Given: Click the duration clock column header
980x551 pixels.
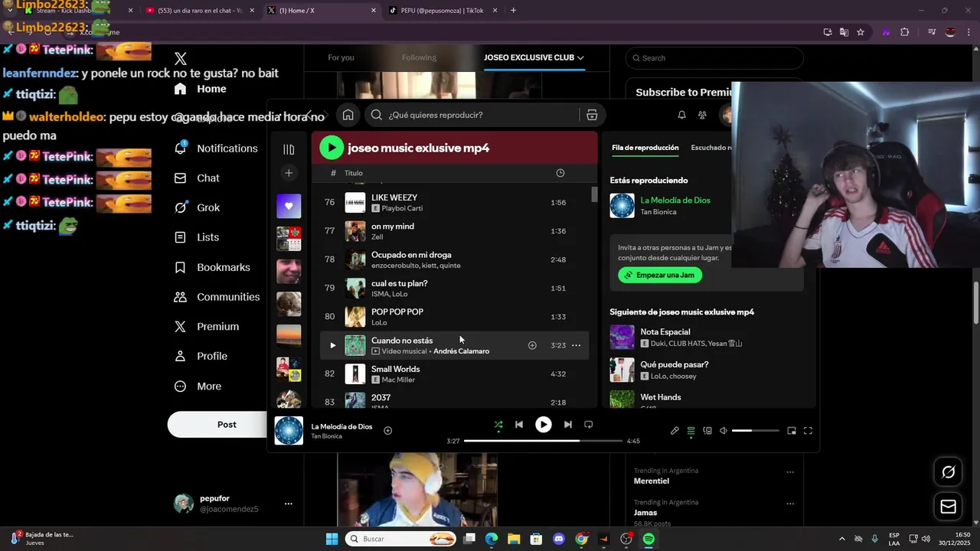Looking at the screenshot, I should tap(560, 173).
